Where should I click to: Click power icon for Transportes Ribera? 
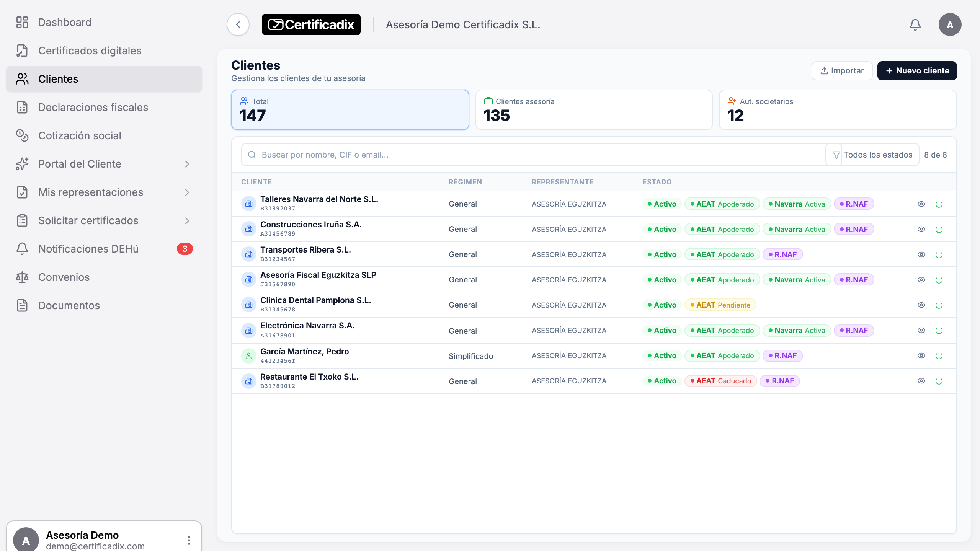click(939, 254)
